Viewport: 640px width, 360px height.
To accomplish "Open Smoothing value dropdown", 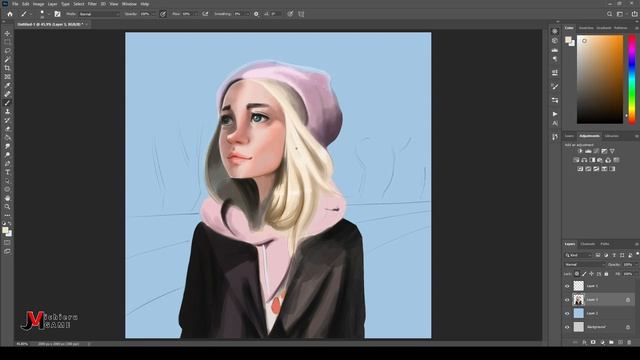I will tap(247, 14).
